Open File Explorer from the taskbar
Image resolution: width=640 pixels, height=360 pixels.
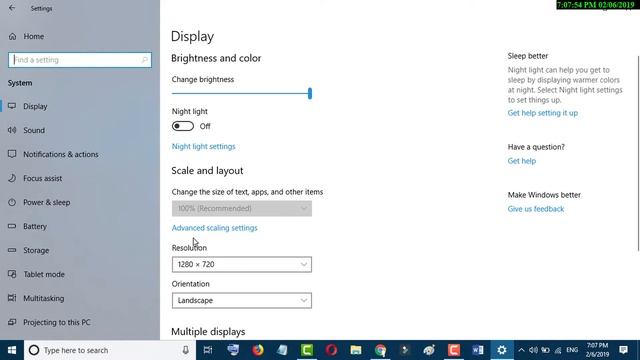coord(356,350)
